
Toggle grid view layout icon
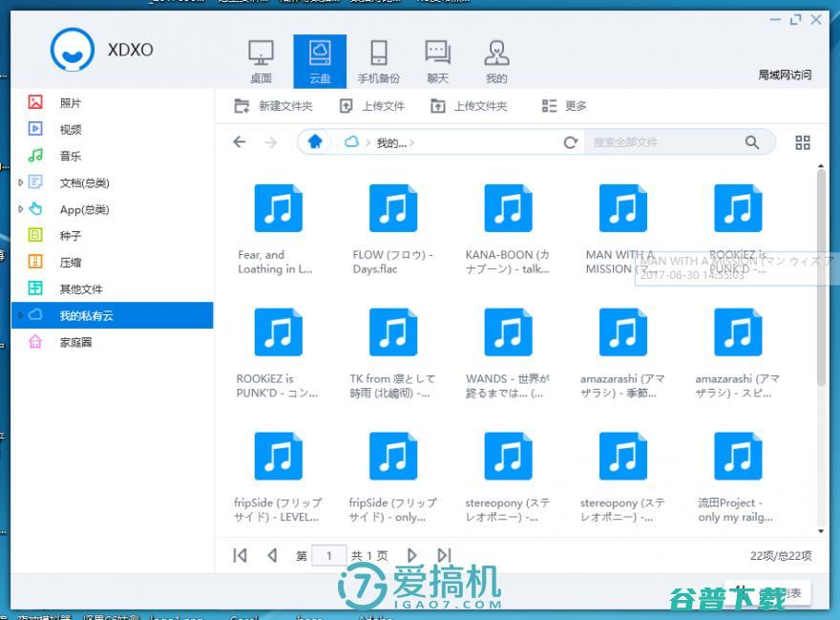(803, 142)
